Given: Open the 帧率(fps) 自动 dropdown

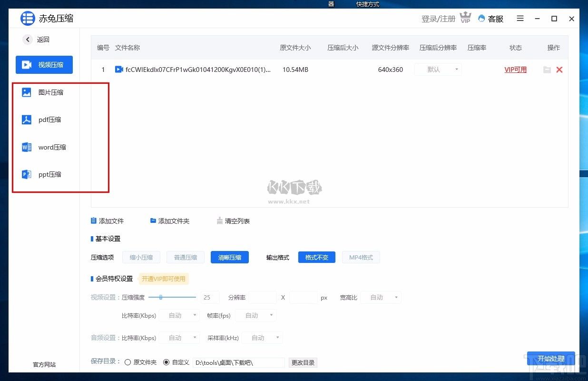Looking at the screenshot, I should point(255,315).
